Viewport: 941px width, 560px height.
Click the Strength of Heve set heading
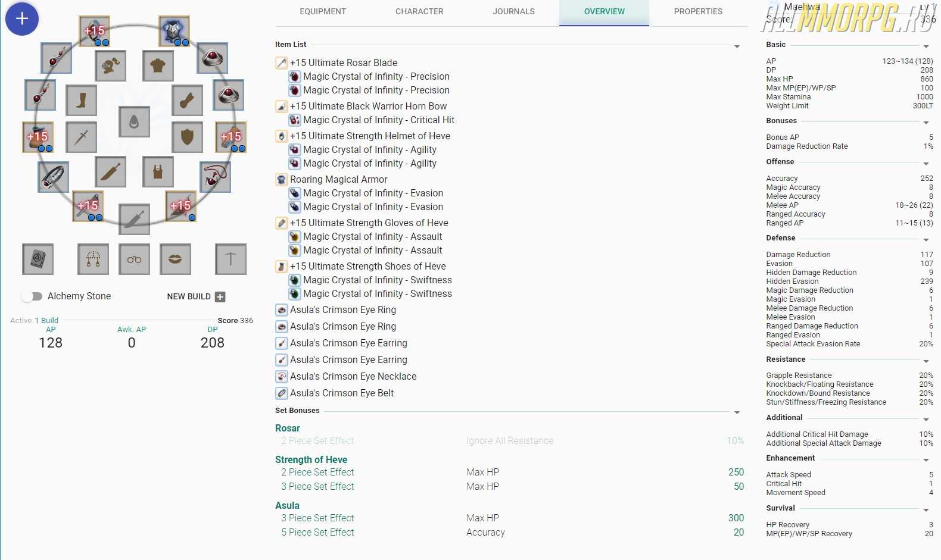[x=311, y=459]
